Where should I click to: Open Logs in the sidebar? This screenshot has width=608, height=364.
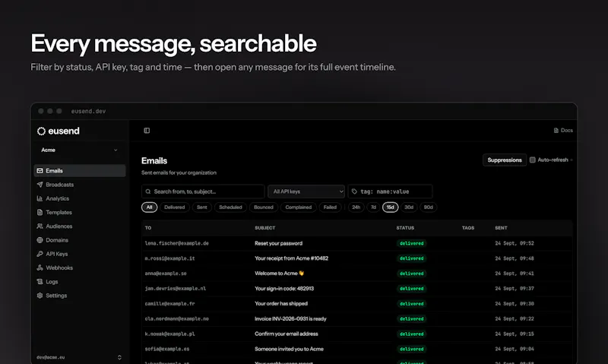pos(80,282)
